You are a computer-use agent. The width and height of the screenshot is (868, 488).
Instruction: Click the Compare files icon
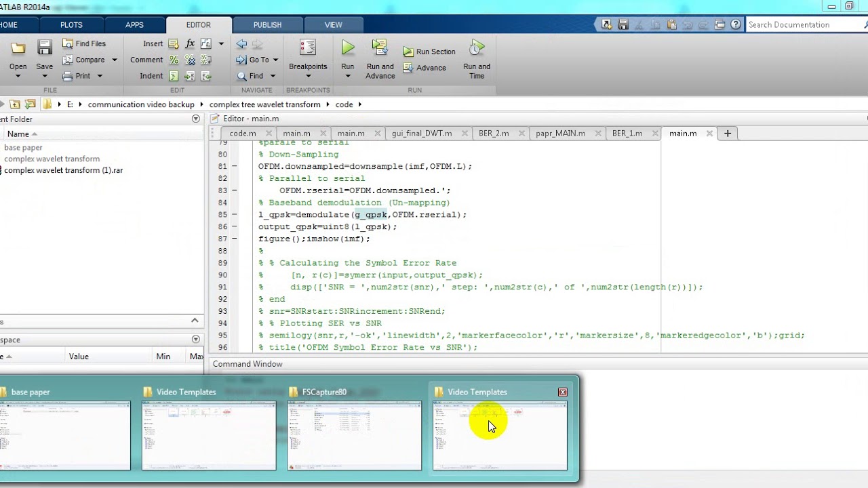click(x=68, y=60)
